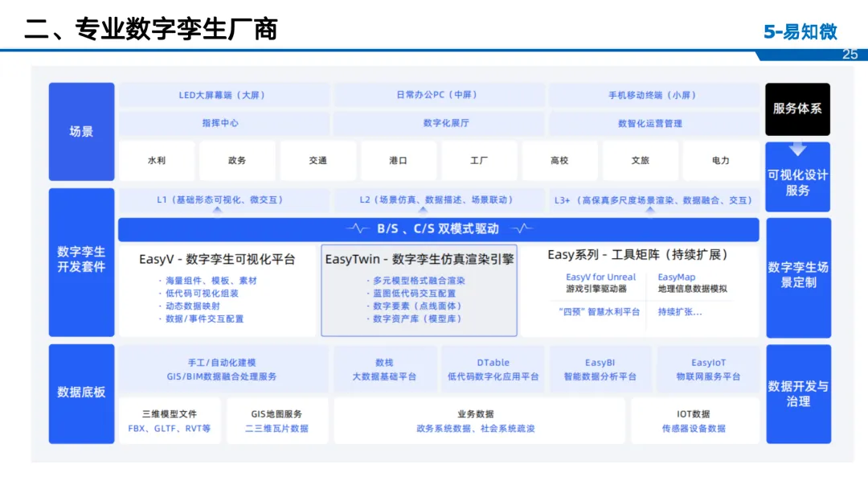868x489 pixels.
Task: Click Easy系列 - 工具矩阵 heading
Action: [x=639, y=255]
